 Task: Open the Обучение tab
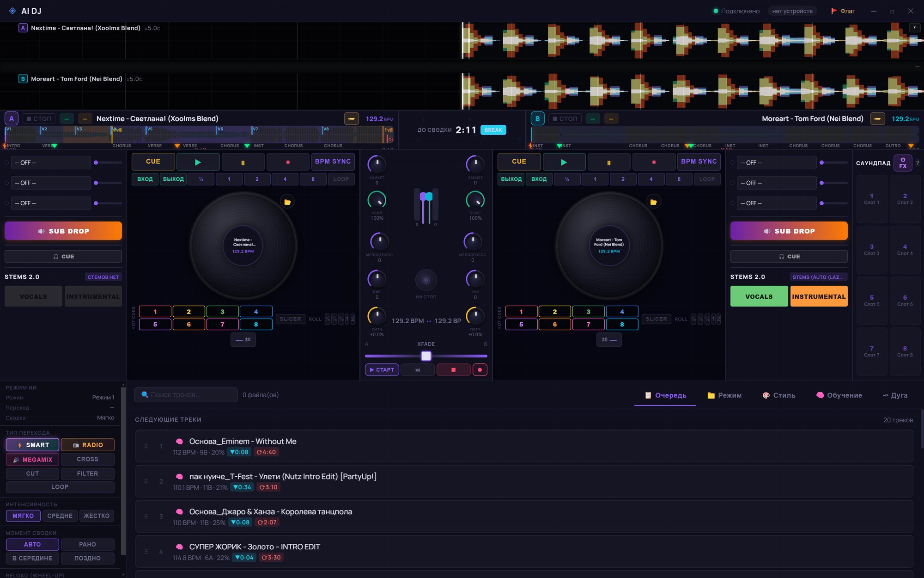coord(839,395)
